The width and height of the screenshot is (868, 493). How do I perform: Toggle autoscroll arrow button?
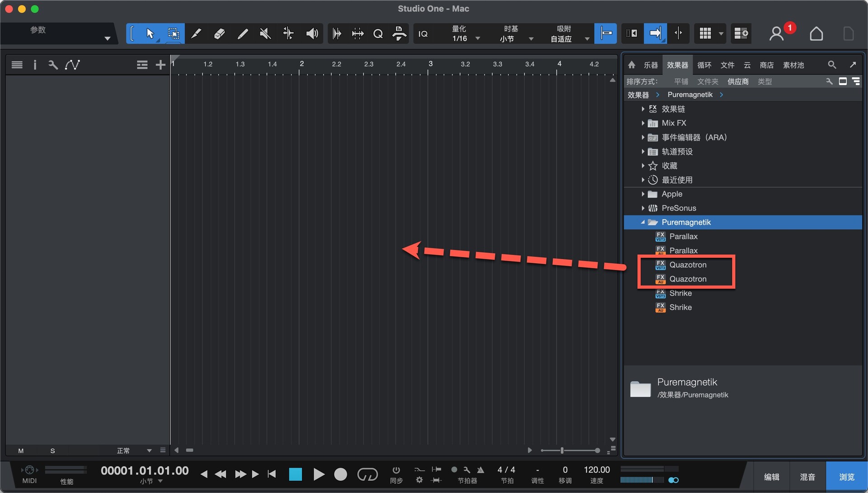(655, 33)
